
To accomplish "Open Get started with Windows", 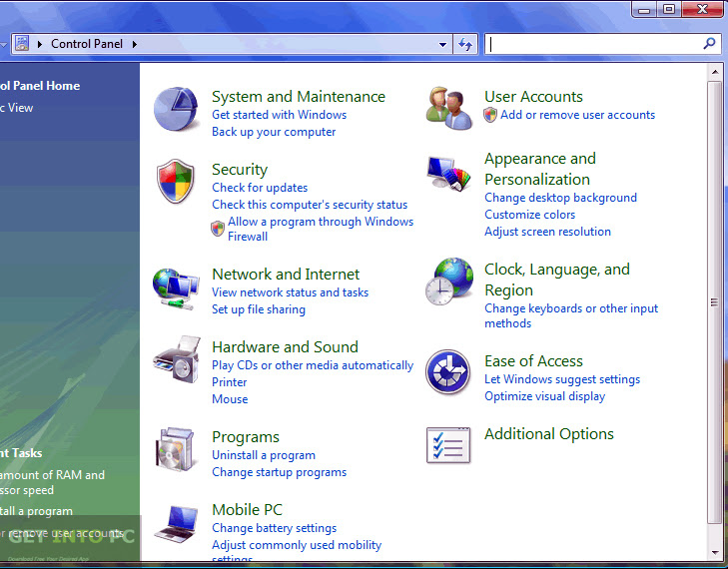I will (x=279, y=115).
